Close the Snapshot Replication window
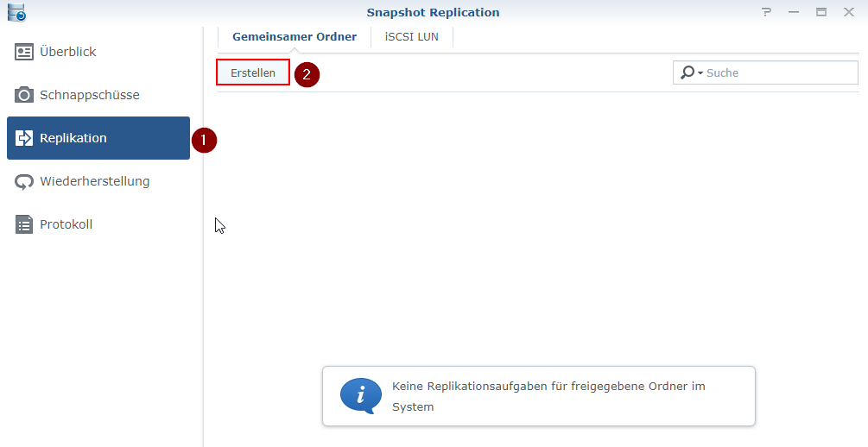The image size is (868, 447). click(x=848, y=12)
